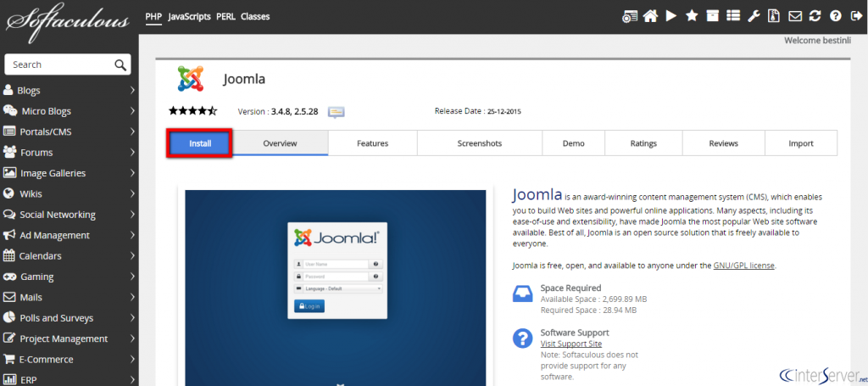Expand the Wikis chevron

click(132, 193)
